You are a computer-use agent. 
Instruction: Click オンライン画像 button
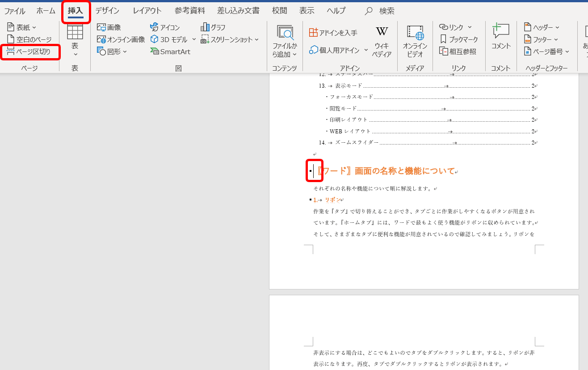pos(121,39)
